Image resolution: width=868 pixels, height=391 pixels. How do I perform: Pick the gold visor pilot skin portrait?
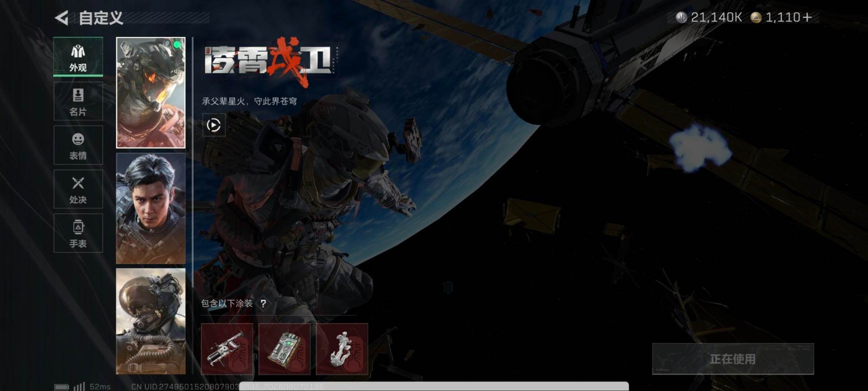pyautogui.click(x=151, y=321)
